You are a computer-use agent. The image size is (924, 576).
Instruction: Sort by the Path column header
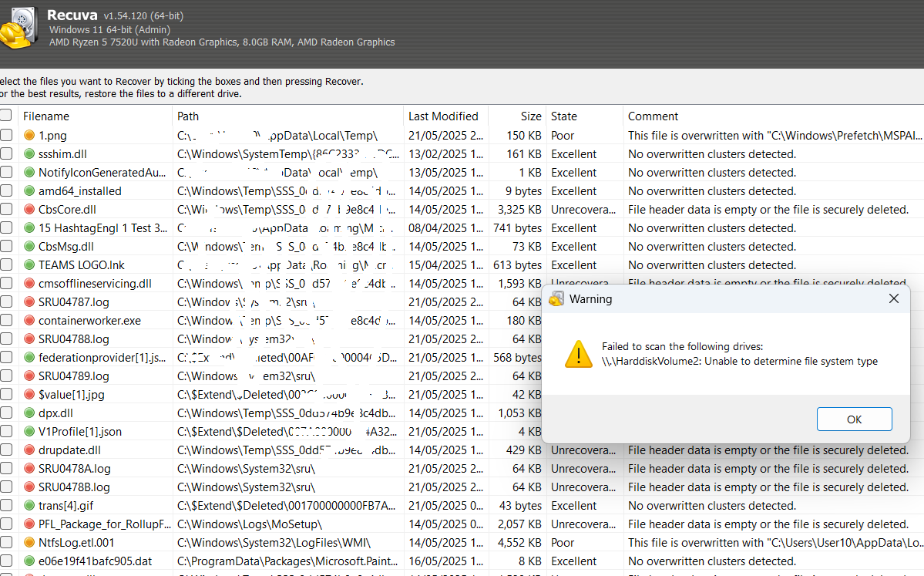pos(288,116)
